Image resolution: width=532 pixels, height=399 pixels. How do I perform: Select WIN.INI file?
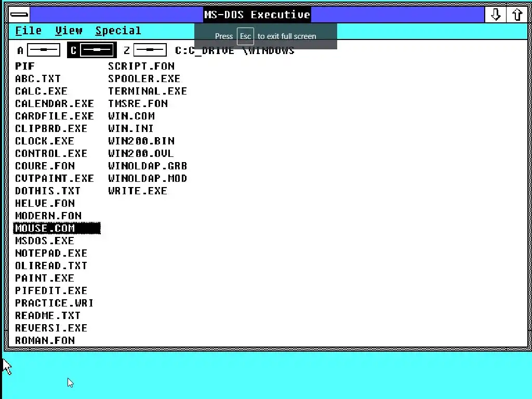pos(130,129)
